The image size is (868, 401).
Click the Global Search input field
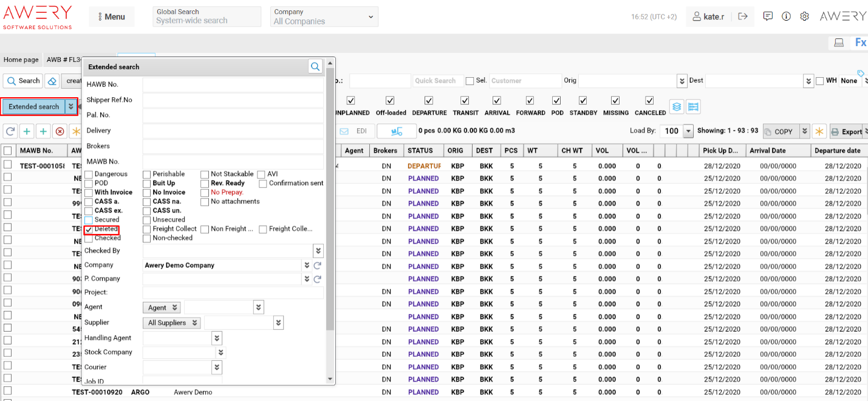[x=207, y=16]
